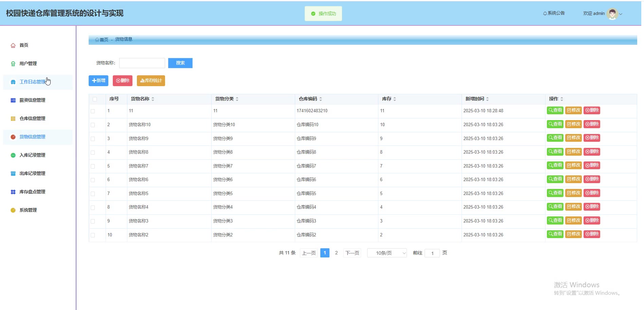Open 系统管理 in the sidebar menu
The image size is (644, 310).
tap(28, 210)
